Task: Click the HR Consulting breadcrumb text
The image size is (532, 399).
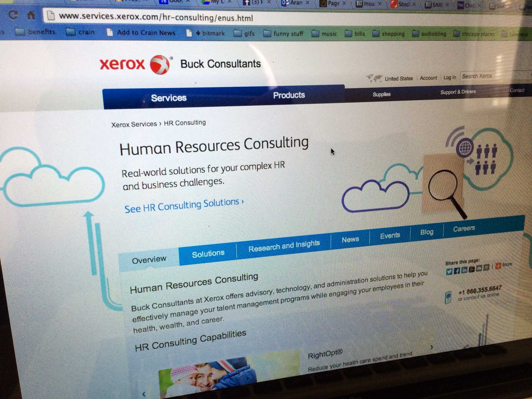Action: click(185, 123)
